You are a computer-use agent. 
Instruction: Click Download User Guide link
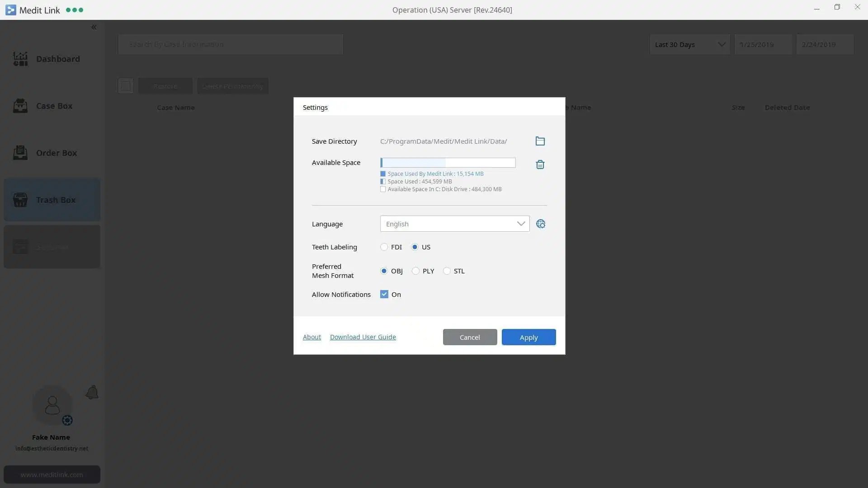(363, 337)
